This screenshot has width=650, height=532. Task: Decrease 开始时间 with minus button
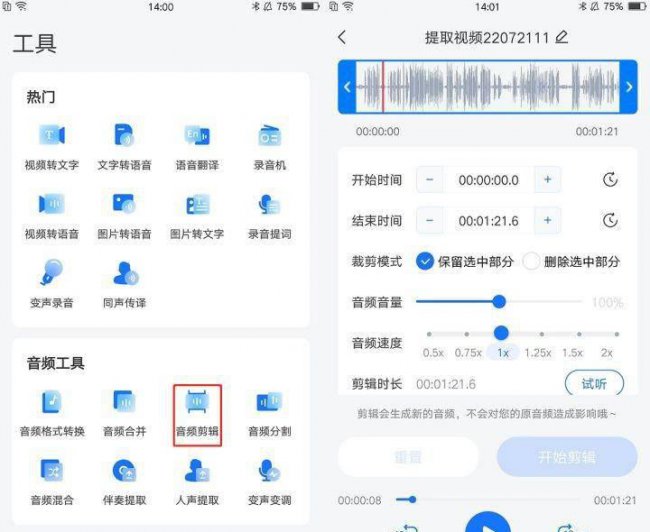pyautogui.click(x=429, y=180)
